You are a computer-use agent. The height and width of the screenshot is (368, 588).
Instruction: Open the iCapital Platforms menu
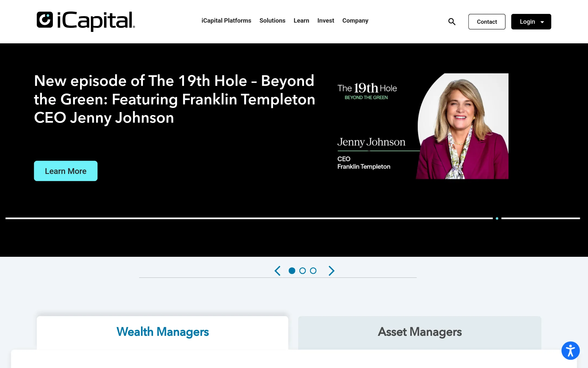[226, 21]
